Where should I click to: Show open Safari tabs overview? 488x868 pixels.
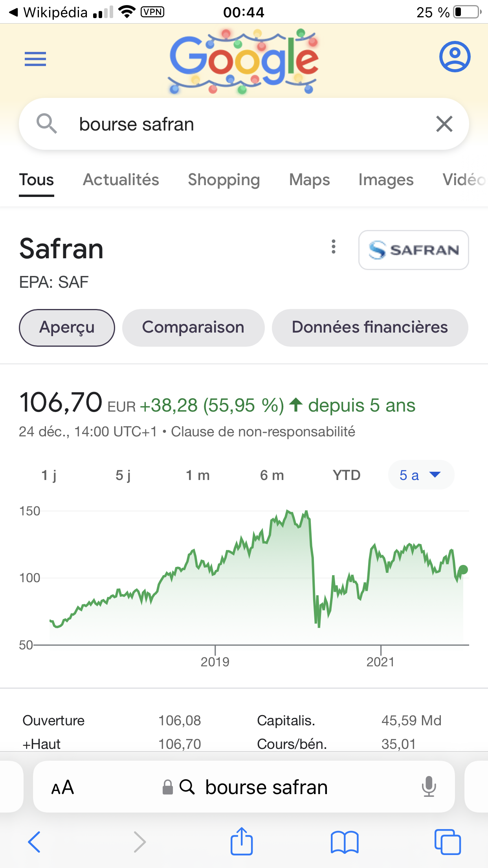pyautogui.click(x=448, y=842)
